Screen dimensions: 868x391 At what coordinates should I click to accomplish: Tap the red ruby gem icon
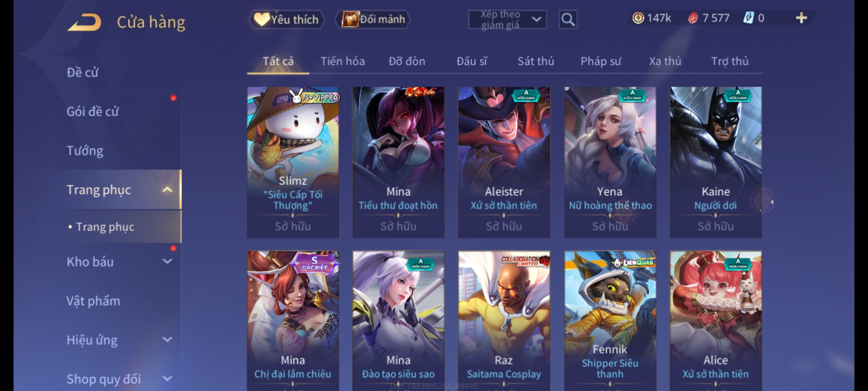tap(693, 18)
